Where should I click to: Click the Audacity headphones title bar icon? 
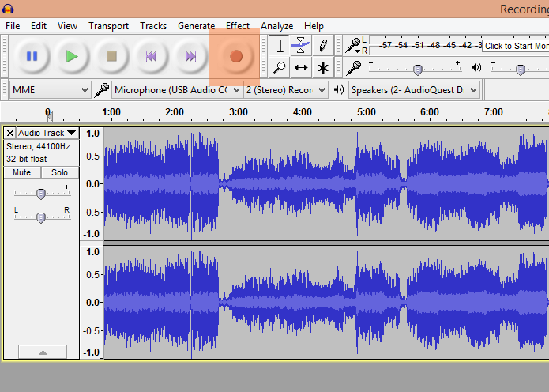(8, 9)
